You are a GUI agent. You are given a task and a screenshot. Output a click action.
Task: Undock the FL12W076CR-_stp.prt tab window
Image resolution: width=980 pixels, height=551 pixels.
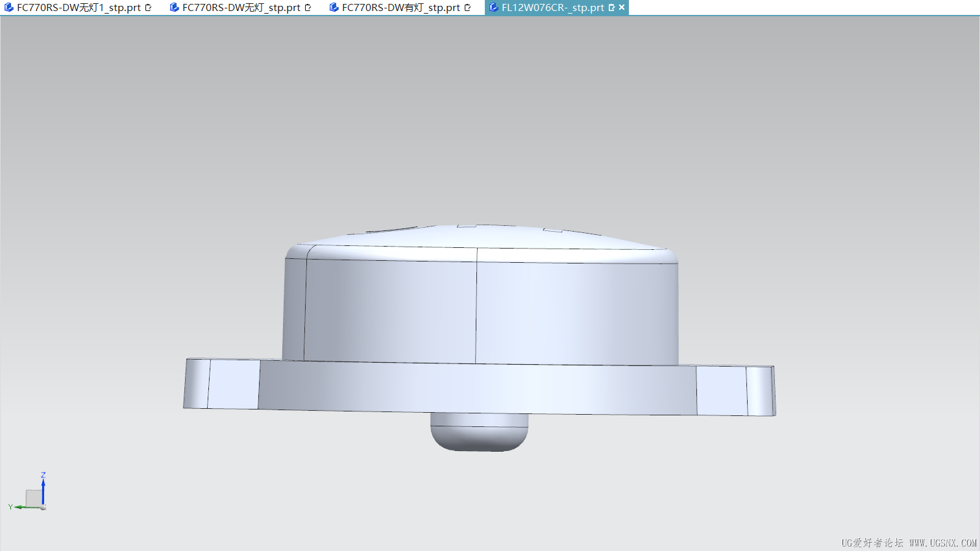(x=611, y=8)
